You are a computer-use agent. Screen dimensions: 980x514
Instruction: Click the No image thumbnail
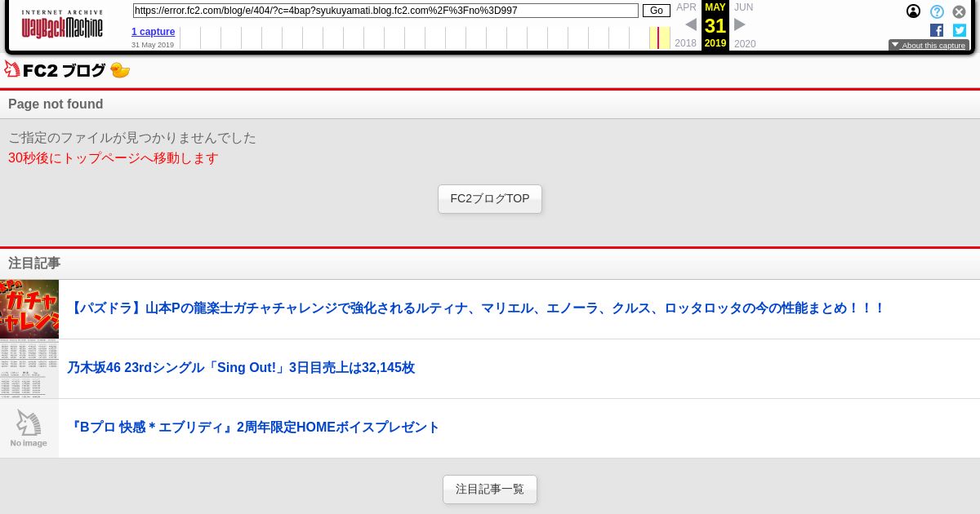pyautogui.click(x=29, y=428)
